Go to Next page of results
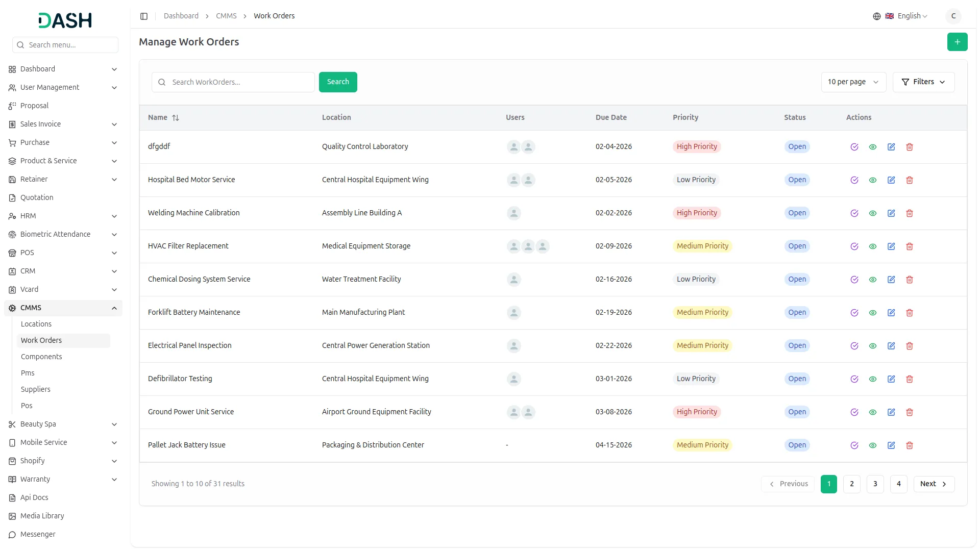 click(933, 484)
